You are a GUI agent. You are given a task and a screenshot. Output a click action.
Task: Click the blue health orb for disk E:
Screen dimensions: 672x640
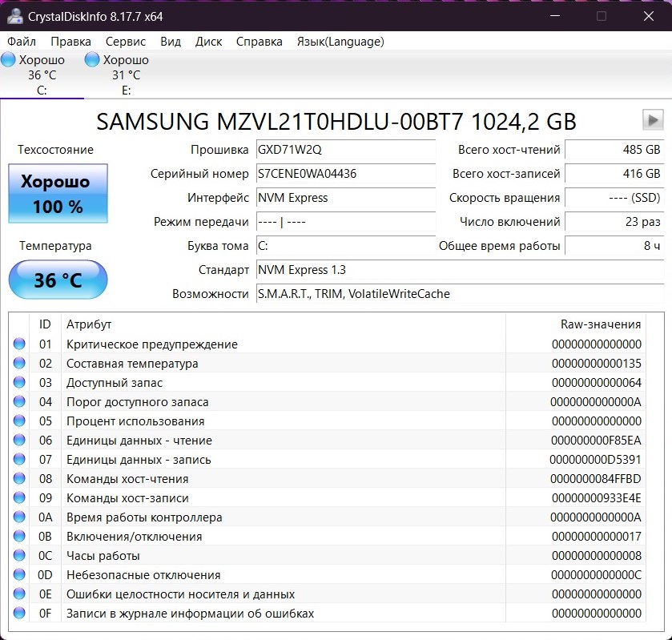click(x=92, y=60)
